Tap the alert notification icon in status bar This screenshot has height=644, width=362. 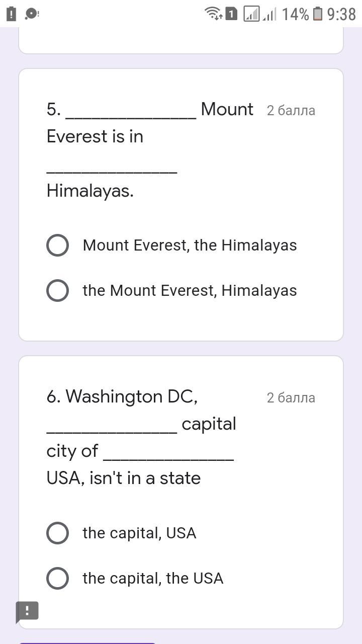(x=12, y=14)
